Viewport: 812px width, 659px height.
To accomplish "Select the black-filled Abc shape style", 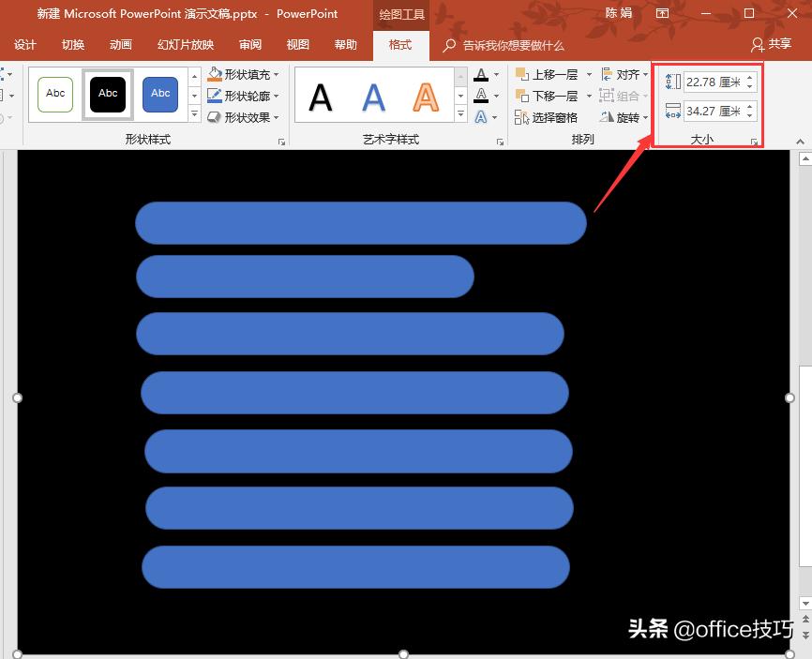I will (108, 94).
